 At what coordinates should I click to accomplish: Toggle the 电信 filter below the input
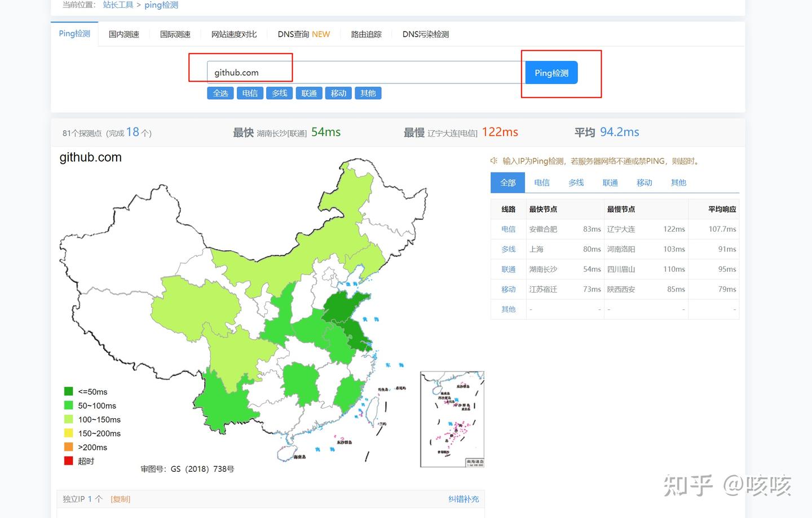point(250,93)
